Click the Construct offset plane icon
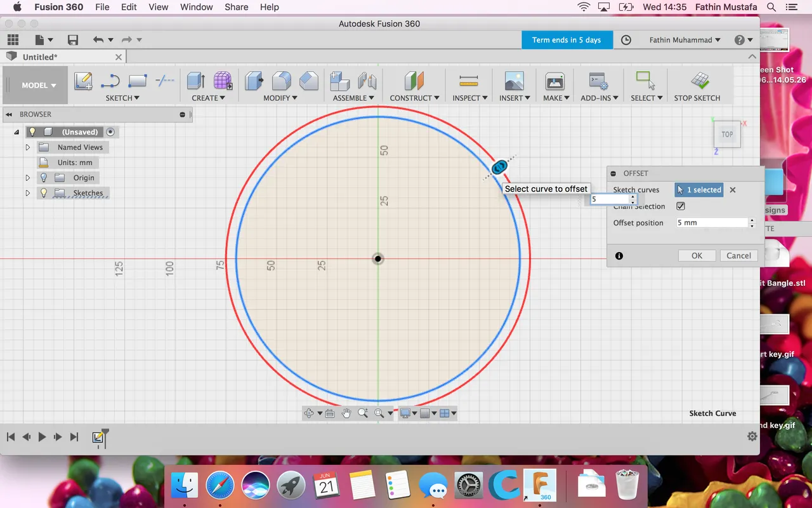 pyautogui.click(x=414, y=81)
